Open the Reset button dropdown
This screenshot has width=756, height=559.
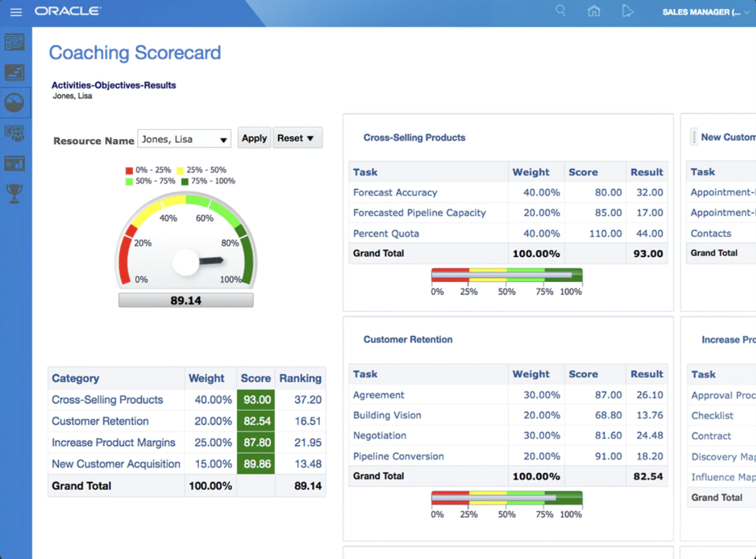point(297,138)
